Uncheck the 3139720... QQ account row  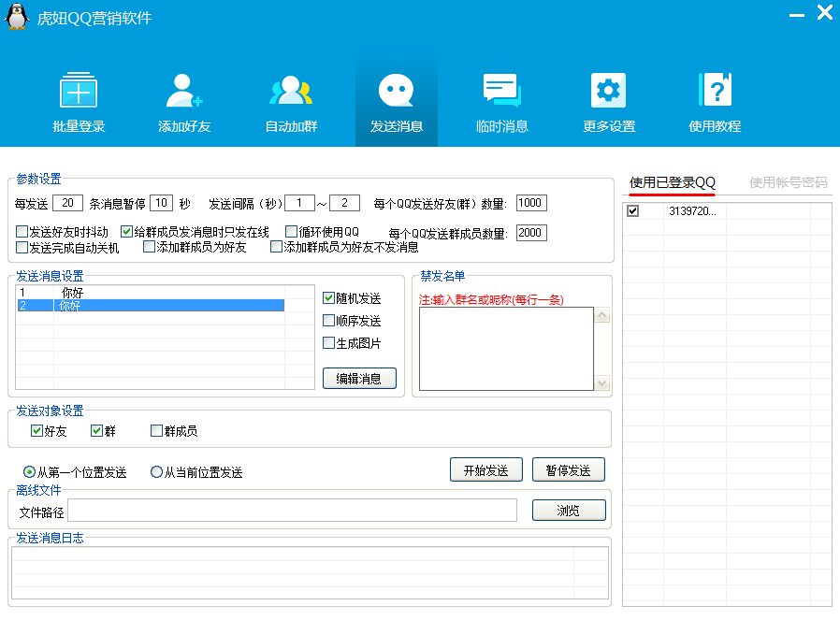click(632, 211)
